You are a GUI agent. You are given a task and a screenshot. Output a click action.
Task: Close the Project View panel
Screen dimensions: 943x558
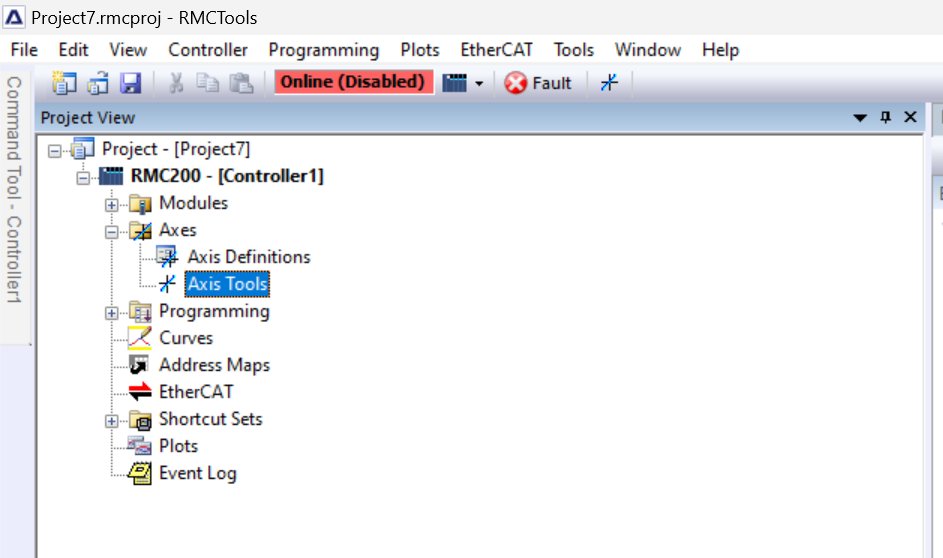911,117
